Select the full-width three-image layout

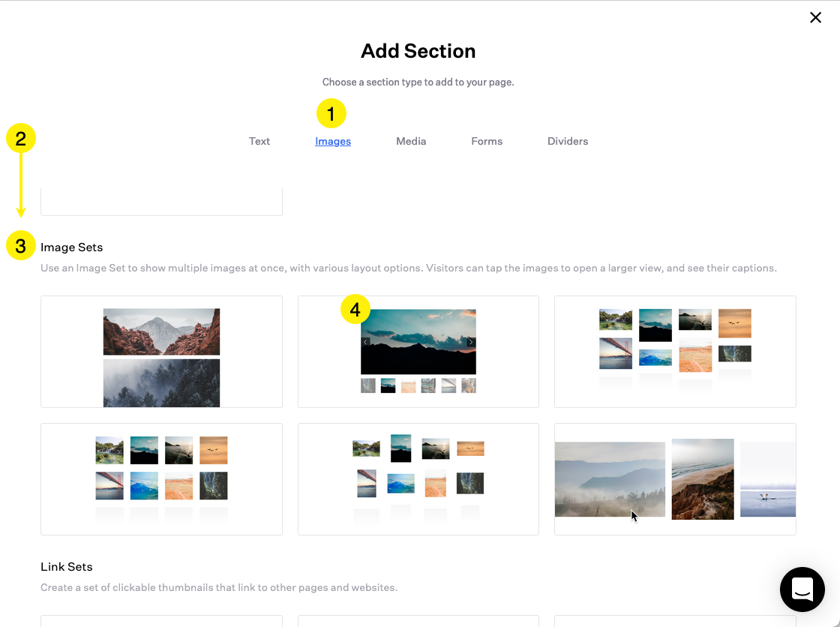[674, 479]
